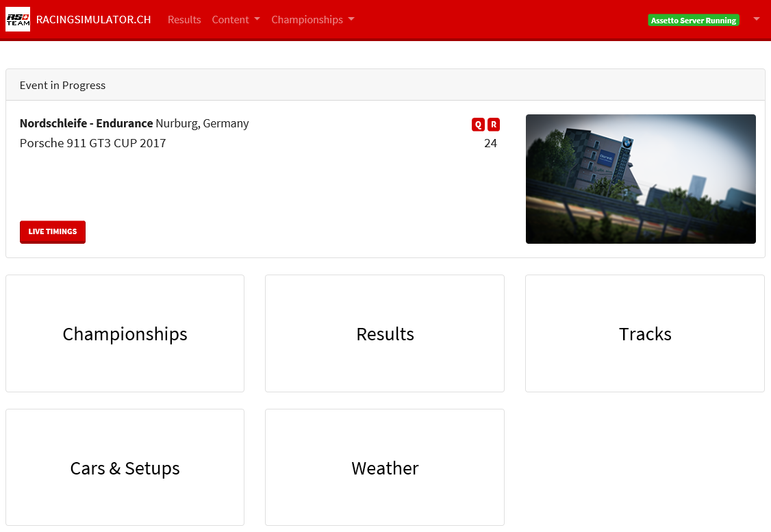The width and height of the screenshot is (771, 532).
Task: Click the Assetto Server Running status badge
Action: [x=694, y=20]
